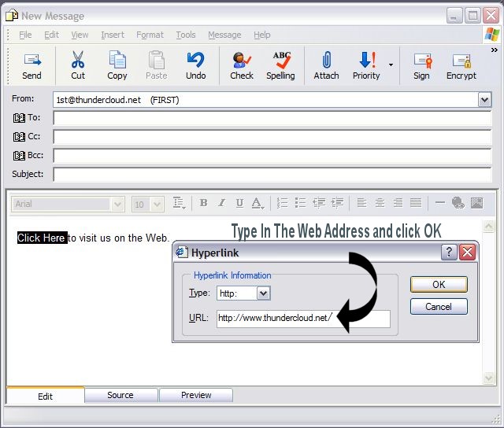Click the To recipient field
Screen dimensions: 504x428
point(272,118)
